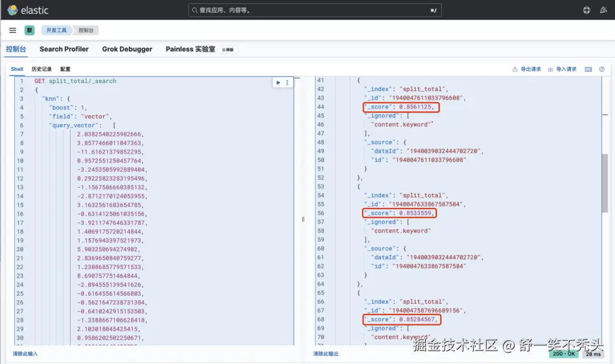Click the "_source": { text on output line 60
The image size is (615, 364).
(x=385, y=249)
